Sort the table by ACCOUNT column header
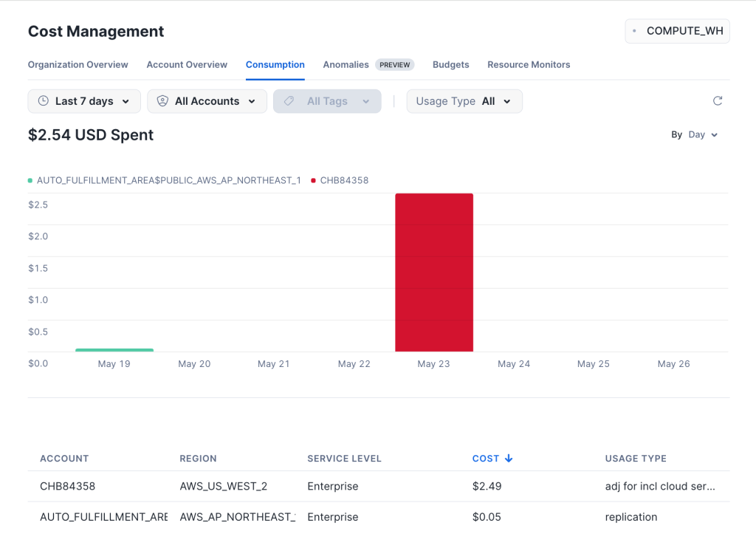This screenshot has height=548, width=756. point(64,459)
